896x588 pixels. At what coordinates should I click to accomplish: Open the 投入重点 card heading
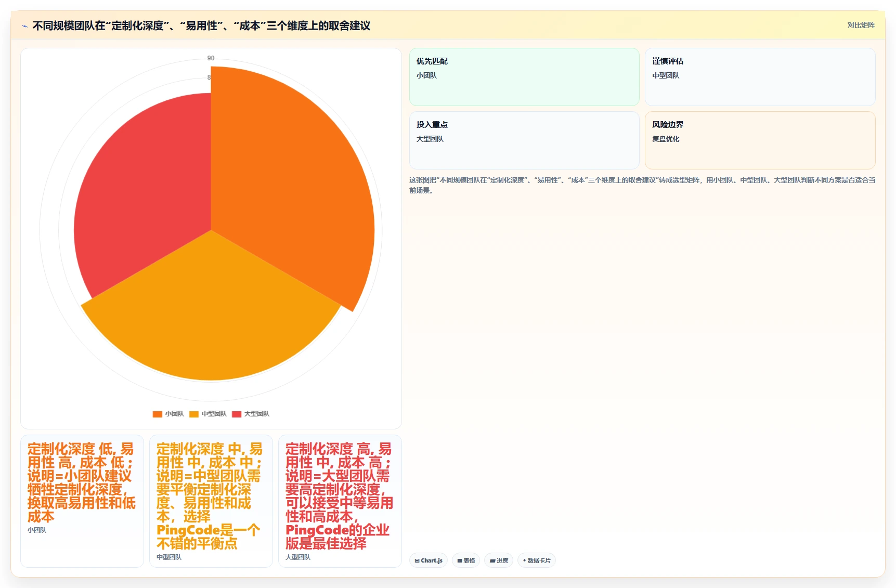tap(432, 124)
